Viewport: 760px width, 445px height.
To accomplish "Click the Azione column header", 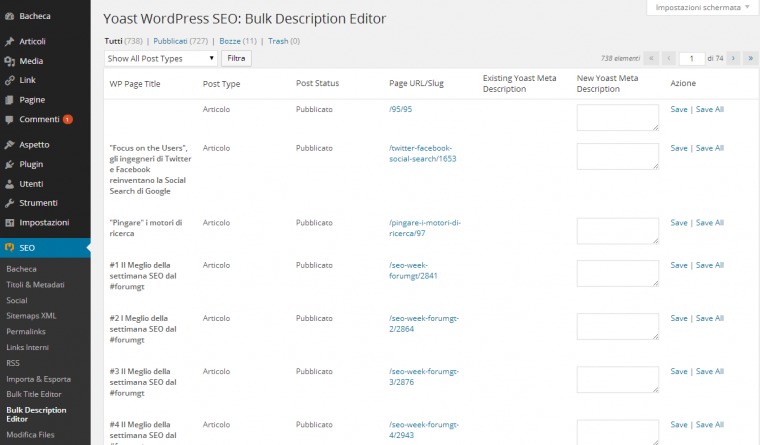I will pyautogui.click(x=683, y=83).
